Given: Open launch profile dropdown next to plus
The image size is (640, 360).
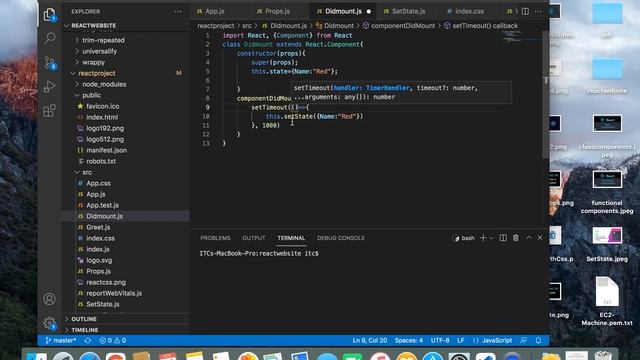Looking at the screenshot, I should [x=491, y=238].
